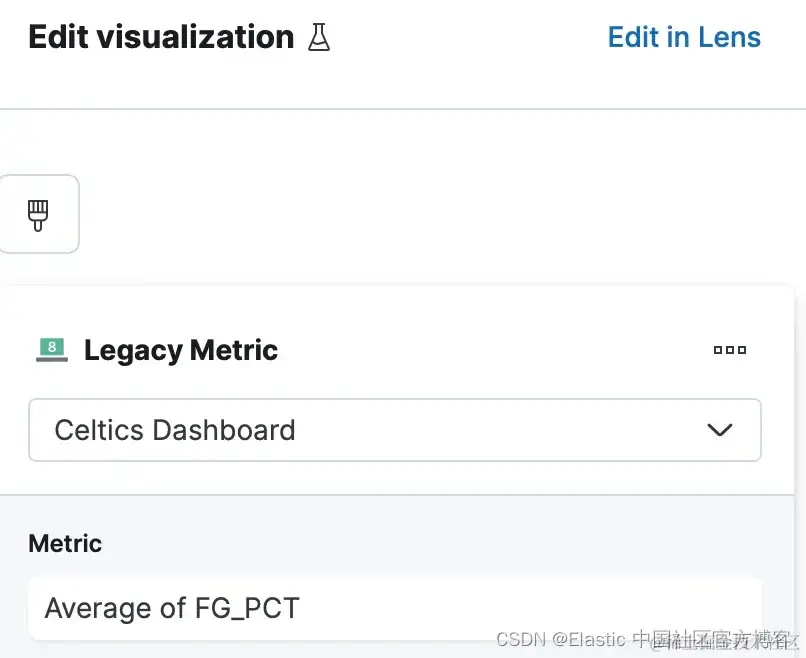Viewport: 806px width, 658px height.
Task: Open the Celtics Dashboard data view selector
Action: tap(394, 430)
